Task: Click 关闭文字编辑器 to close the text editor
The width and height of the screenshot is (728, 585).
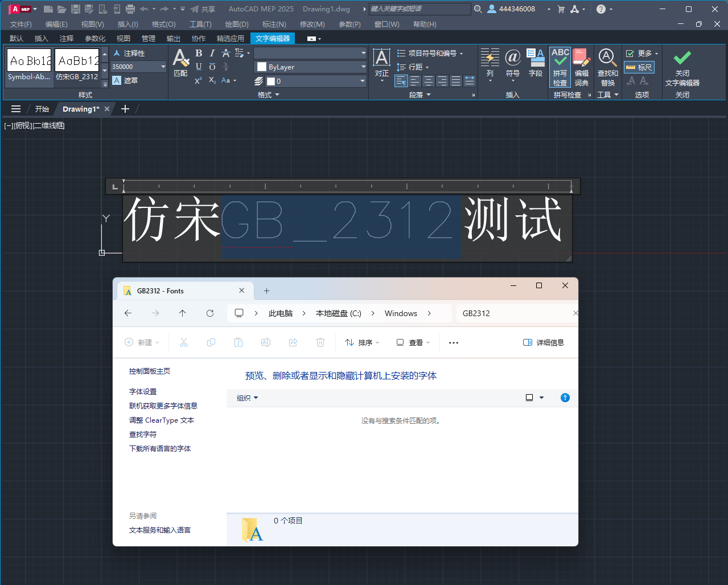Action: click(x=681, y=66)
